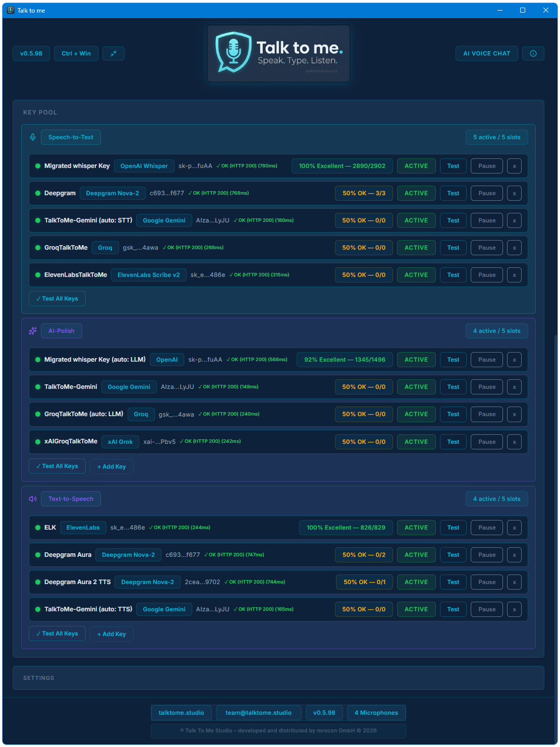Open the info icon button in header

click(533, 53)
